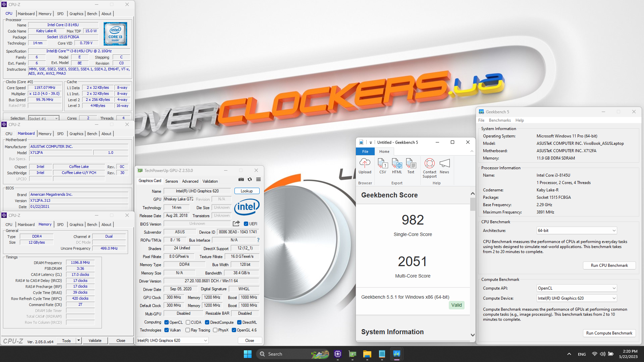Viewport: 644px width, 362px height.
Task: Click the Intel logo in GPU-Z
Action: pyautogui.click(x=247, y=207)
